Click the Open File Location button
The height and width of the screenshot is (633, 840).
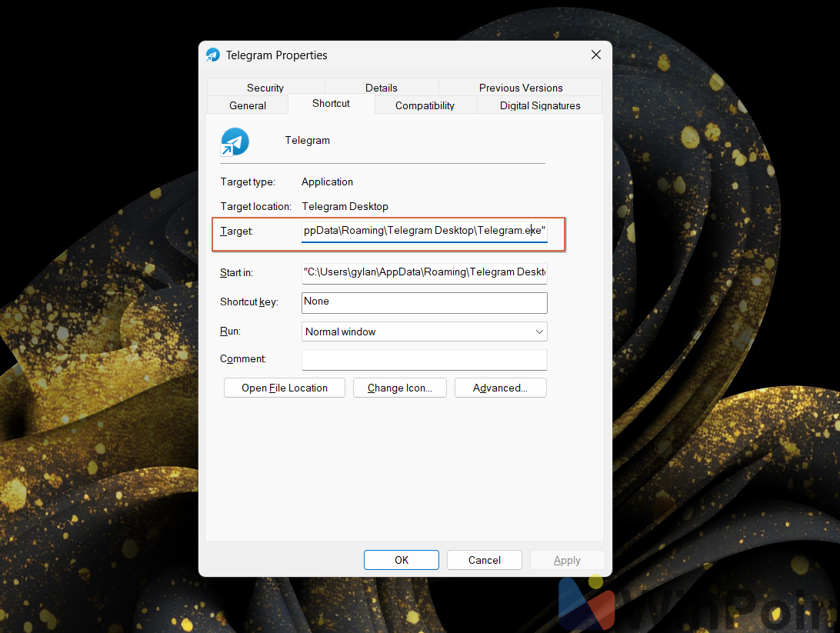tap(285, 388)
